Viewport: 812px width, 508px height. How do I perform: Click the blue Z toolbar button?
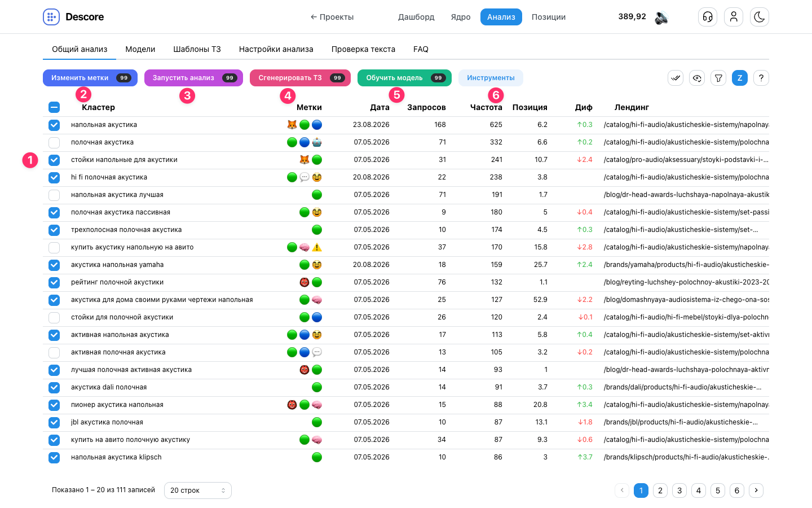pyautogui.click(x=740, y=78)
